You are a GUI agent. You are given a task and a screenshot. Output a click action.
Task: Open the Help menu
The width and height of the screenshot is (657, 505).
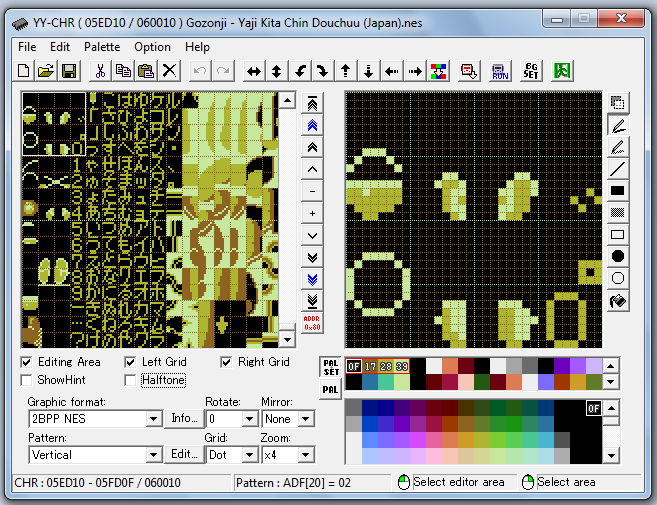point(197,47)
